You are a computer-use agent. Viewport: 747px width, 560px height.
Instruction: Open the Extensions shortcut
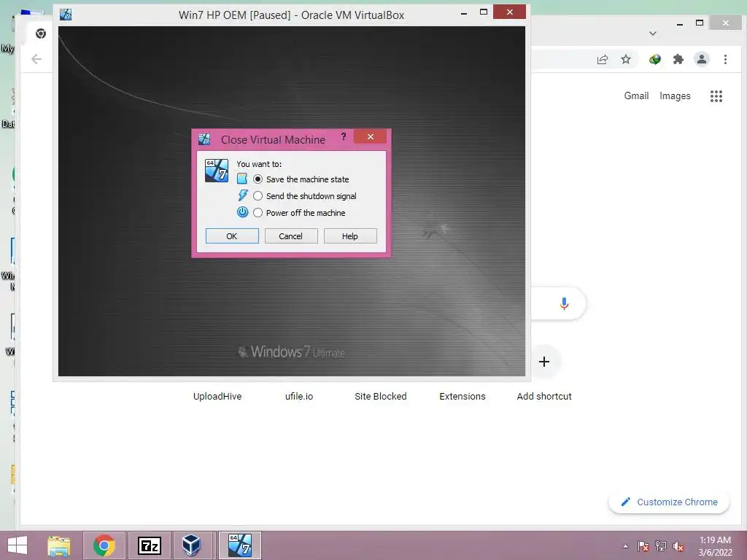[x=462, y=396]
